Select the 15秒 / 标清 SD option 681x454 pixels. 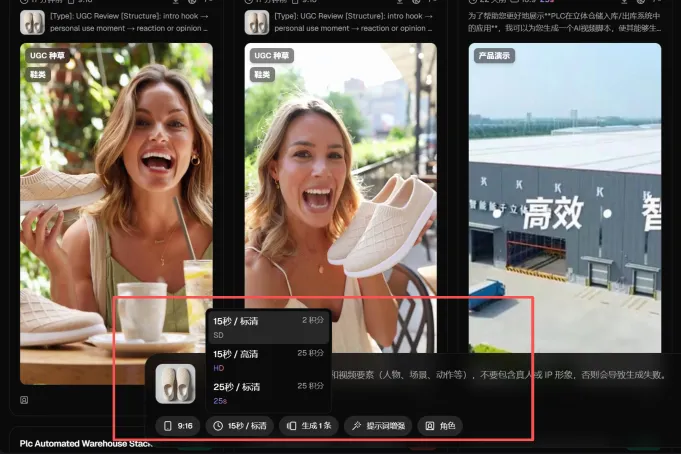click(268, 326)
